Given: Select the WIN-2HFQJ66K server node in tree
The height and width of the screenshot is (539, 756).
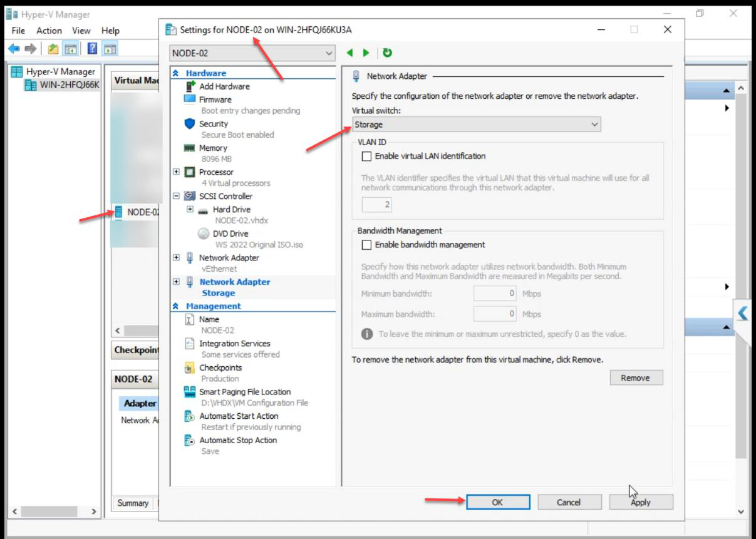Looking at the screenshot, I should pos(61,85).
